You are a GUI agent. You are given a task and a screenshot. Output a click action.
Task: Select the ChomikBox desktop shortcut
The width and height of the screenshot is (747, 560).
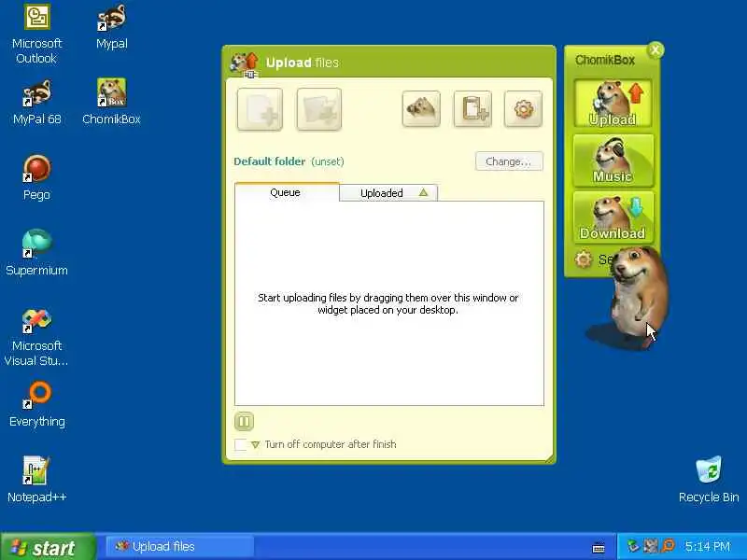tap(111, 103)
